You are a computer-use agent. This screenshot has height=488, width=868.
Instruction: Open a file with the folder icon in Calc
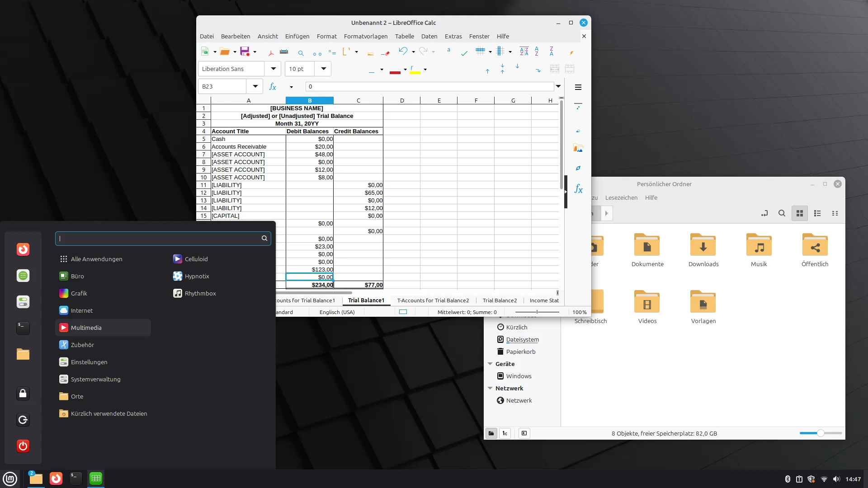[x=225, y=52]
